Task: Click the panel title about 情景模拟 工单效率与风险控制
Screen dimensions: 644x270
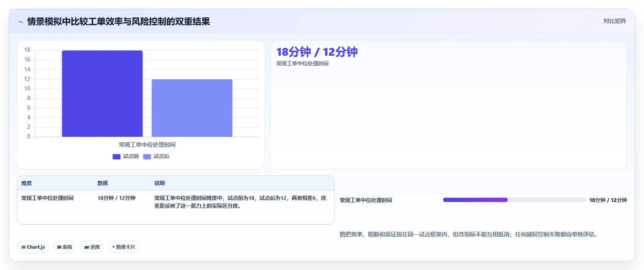Action: [x=118, y=21]
